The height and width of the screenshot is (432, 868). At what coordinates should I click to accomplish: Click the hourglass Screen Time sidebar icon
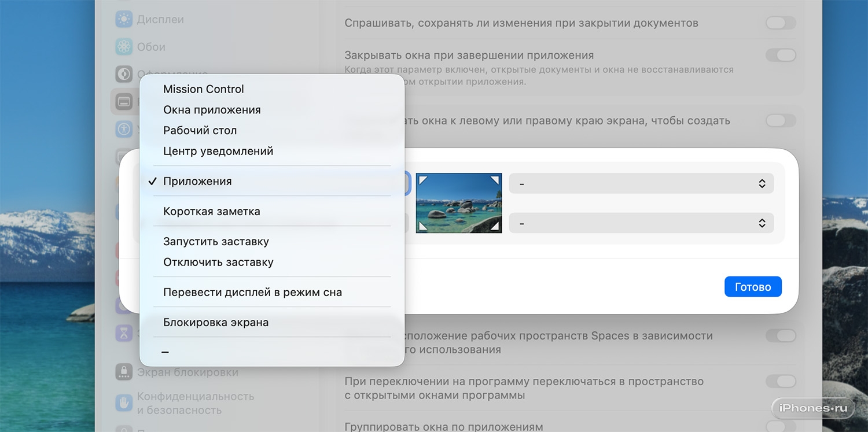point(124,333)
